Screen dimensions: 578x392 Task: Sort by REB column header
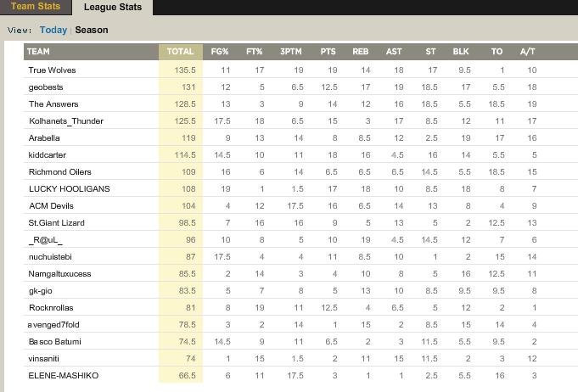pyautogui.click(x=360, y=52)
